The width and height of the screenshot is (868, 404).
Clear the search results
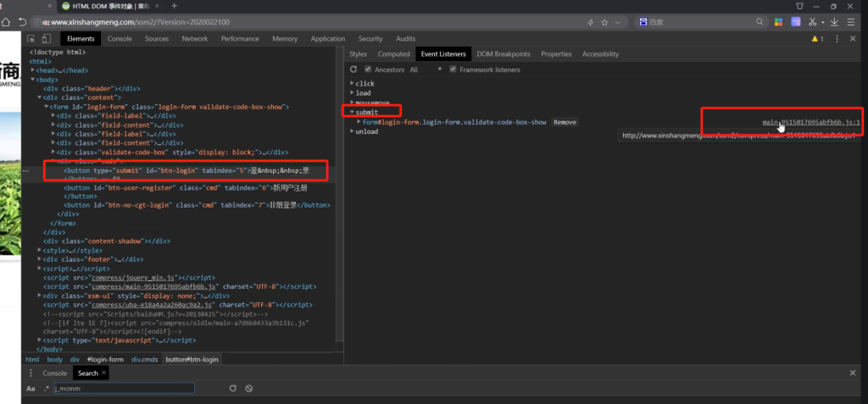(x=249, y=389)
